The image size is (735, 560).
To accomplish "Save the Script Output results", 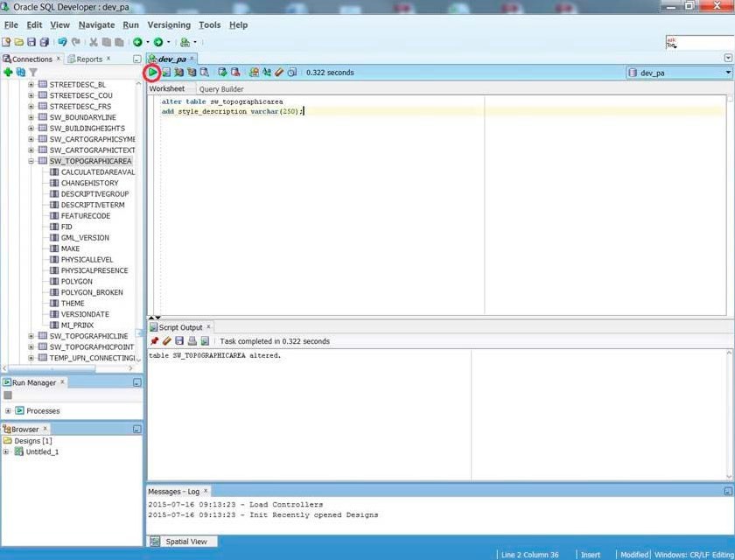I will tap(178, 340).
